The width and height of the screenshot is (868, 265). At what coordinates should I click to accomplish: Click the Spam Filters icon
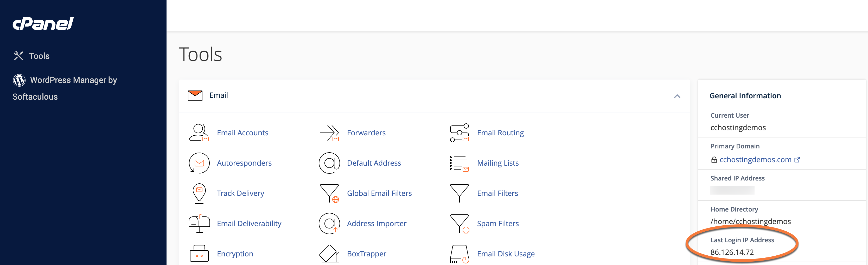(459, 224)
